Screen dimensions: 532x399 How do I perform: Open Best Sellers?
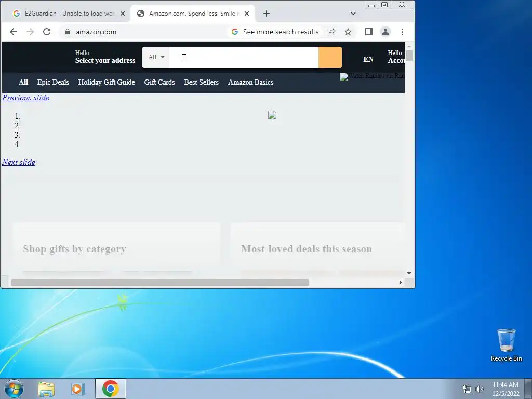point(201,83)
